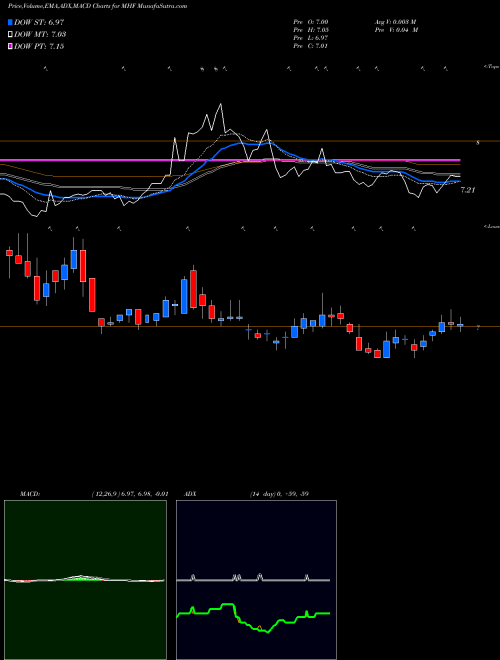Click the highest peak of the white price line
Viewport: 500px width, 660px height.
[x=220, y=104]
